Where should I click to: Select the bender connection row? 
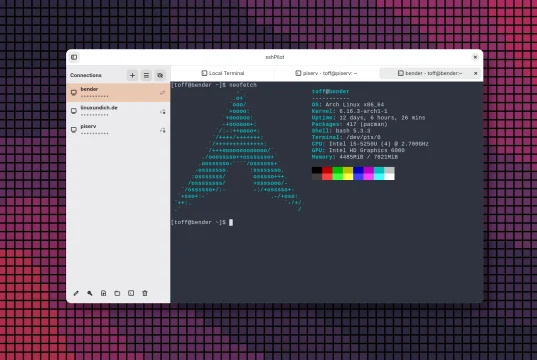coord(118,92)
